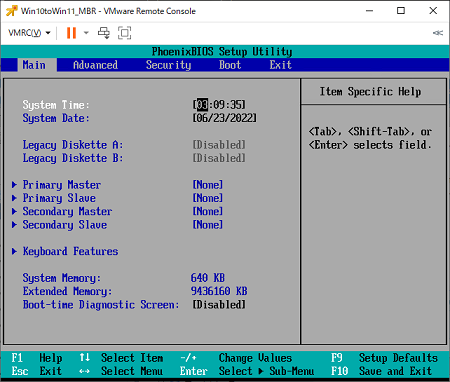Expand the Keyboard Features submenu
Viewport: 450px width, 382px height.
70,251
